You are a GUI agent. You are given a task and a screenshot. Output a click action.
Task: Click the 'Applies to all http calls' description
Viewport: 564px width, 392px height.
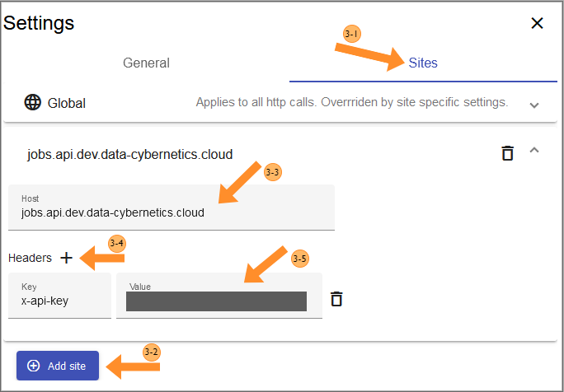351,103
